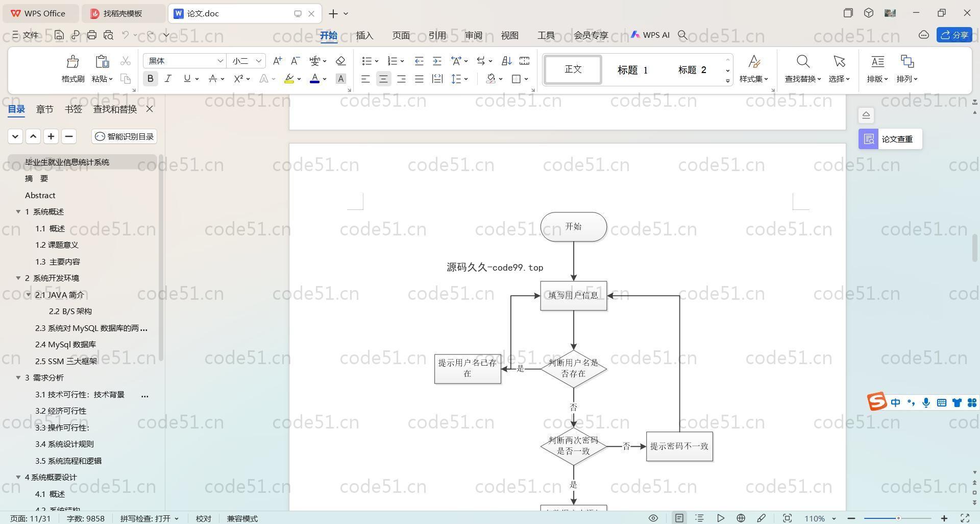
Task: Increase font size with A+ icon
Action: 277,61
